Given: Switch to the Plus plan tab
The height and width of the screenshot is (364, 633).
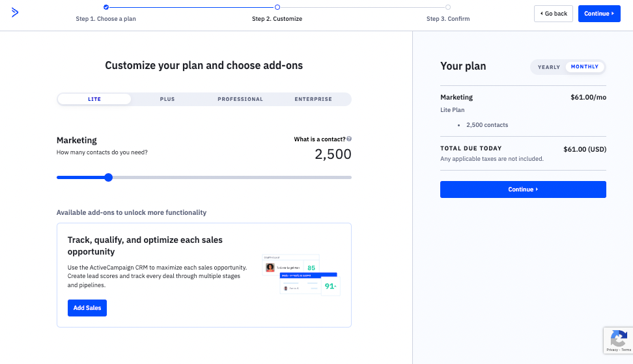Looking at the screenshot, I should (167, 99).
